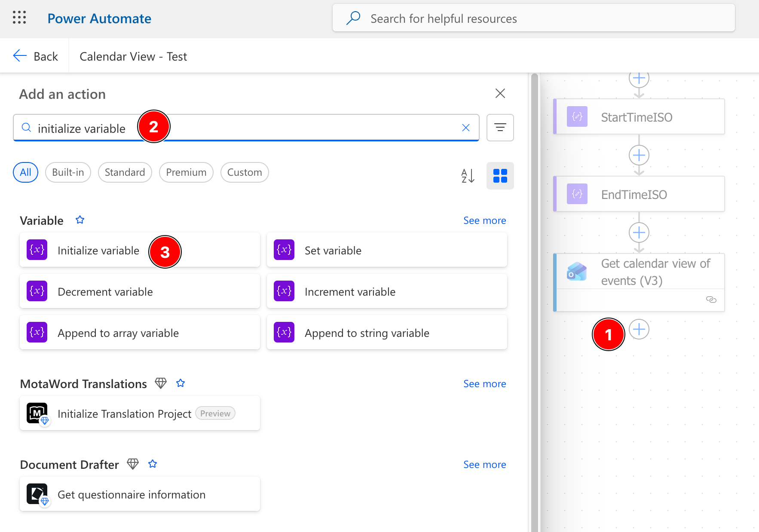
Task: Select the EndTimeISO flow step
Action: click(639, 194)
